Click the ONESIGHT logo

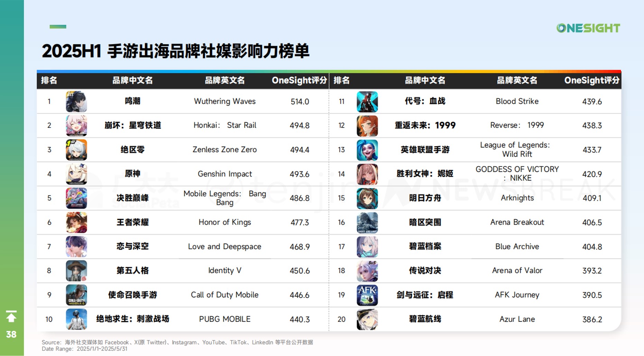[x=588, y=28]
